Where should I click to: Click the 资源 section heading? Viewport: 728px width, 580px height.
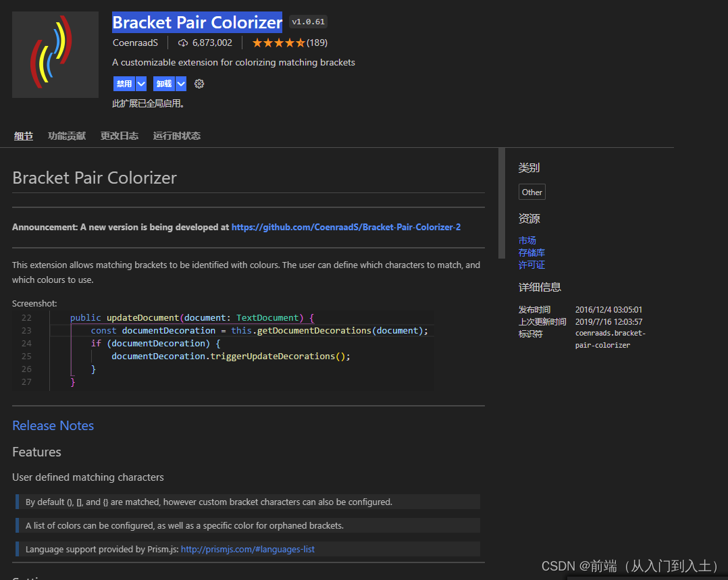(529, 219)
